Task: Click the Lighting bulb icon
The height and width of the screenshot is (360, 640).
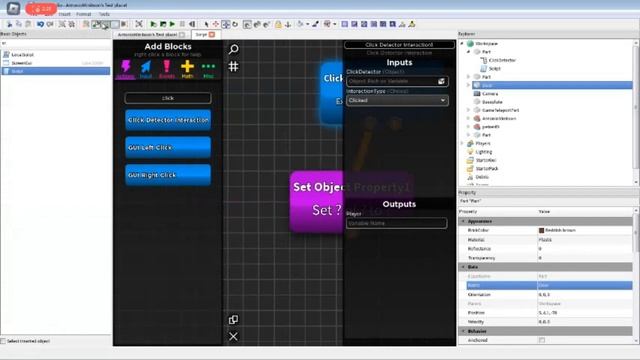Action: pyautogui.click(x=470, y=151)
